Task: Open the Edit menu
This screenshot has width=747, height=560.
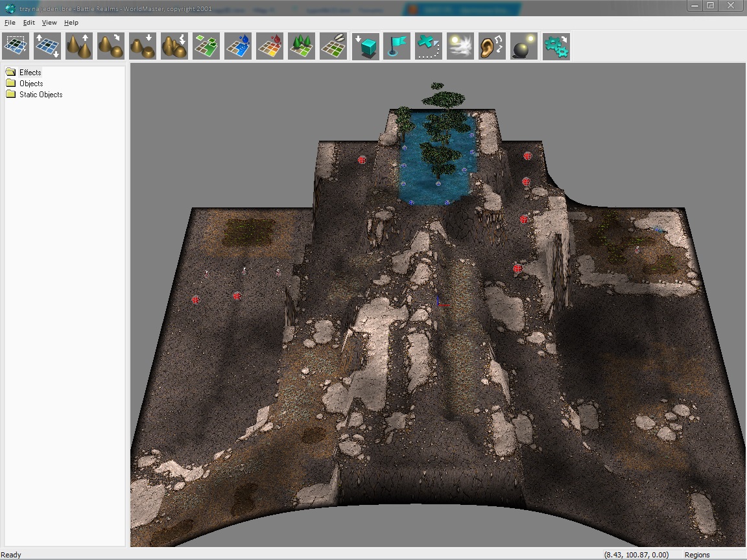Action: coord(29,23)
